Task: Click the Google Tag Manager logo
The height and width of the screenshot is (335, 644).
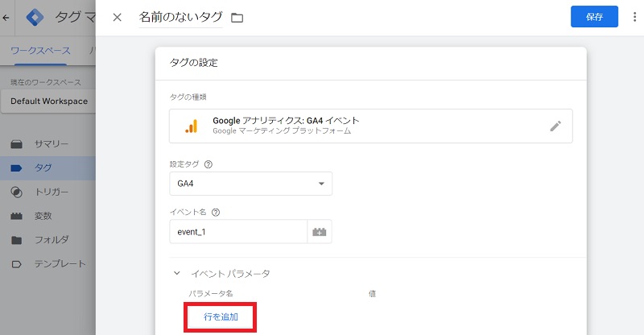Action: [x=35, y=17]
